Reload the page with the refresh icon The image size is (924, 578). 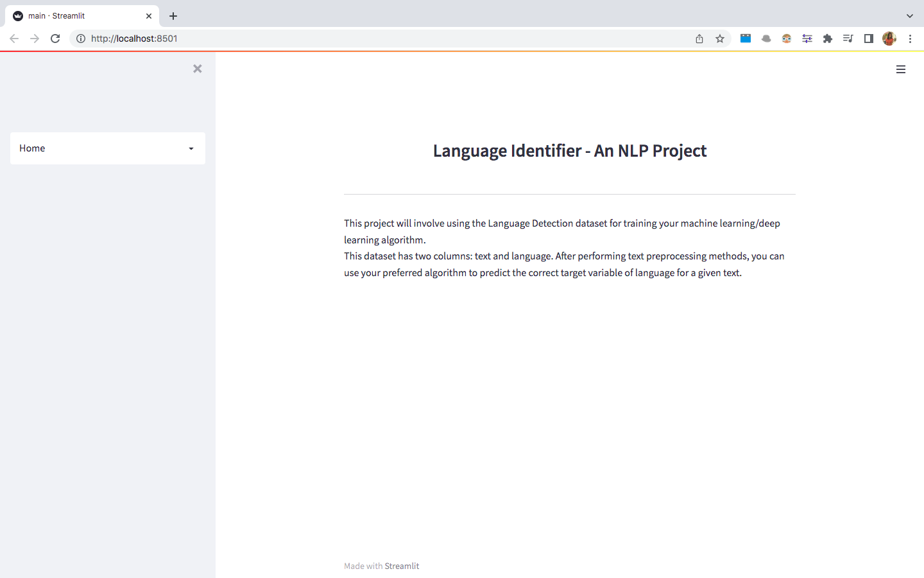(x=55, y=39)
